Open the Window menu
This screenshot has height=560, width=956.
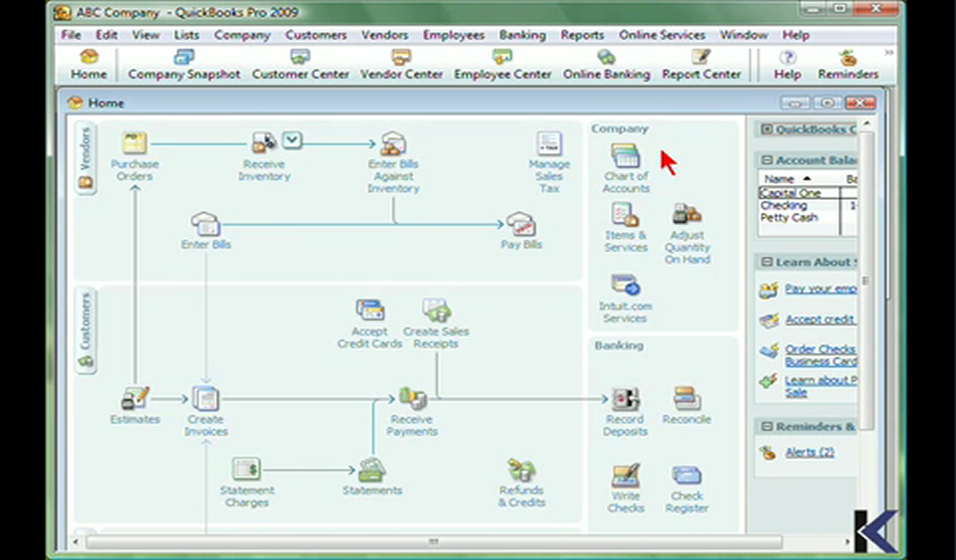(x=744, y=35)
